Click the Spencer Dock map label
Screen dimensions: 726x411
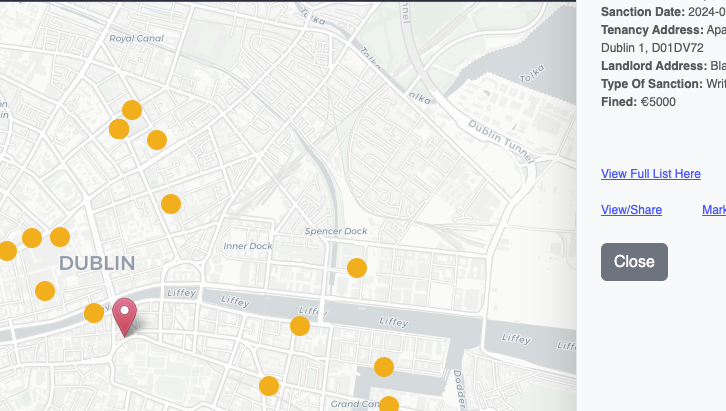click(336, 231)
